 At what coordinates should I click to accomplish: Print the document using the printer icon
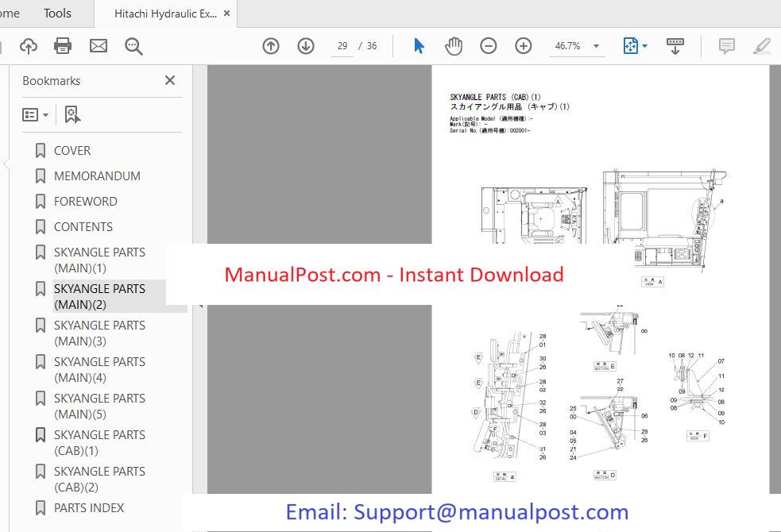coord(63,46)
